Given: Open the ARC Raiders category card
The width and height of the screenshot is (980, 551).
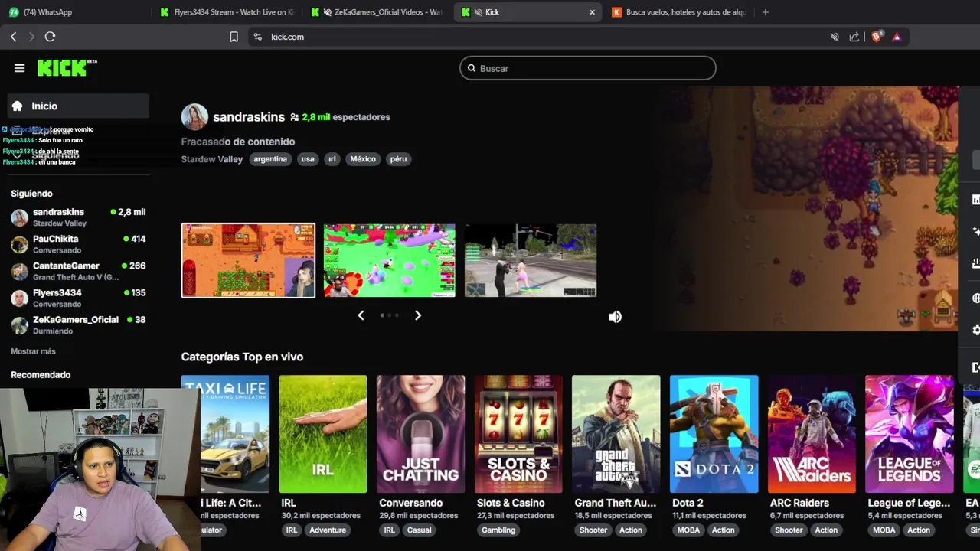Looking at the screenshot, I should click(x=812, y=434).
